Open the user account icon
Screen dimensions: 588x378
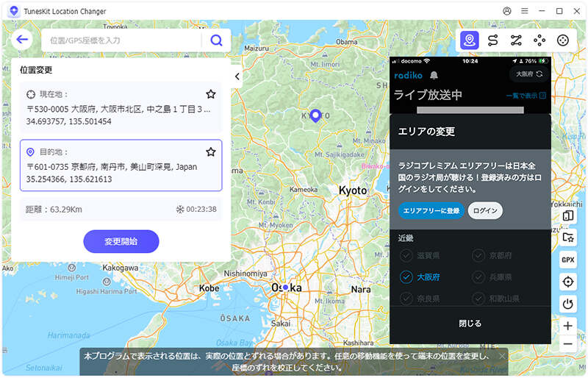[507, 11]
